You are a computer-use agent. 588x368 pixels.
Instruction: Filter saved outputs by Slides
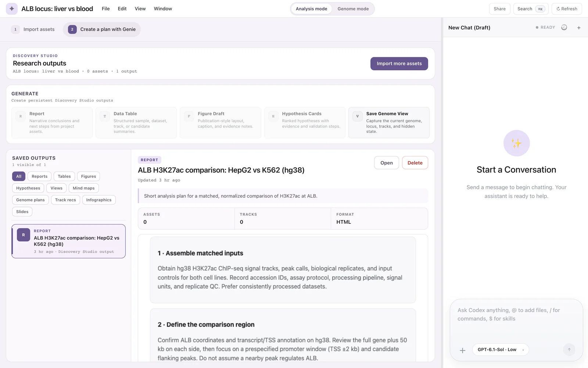[22, 212]
